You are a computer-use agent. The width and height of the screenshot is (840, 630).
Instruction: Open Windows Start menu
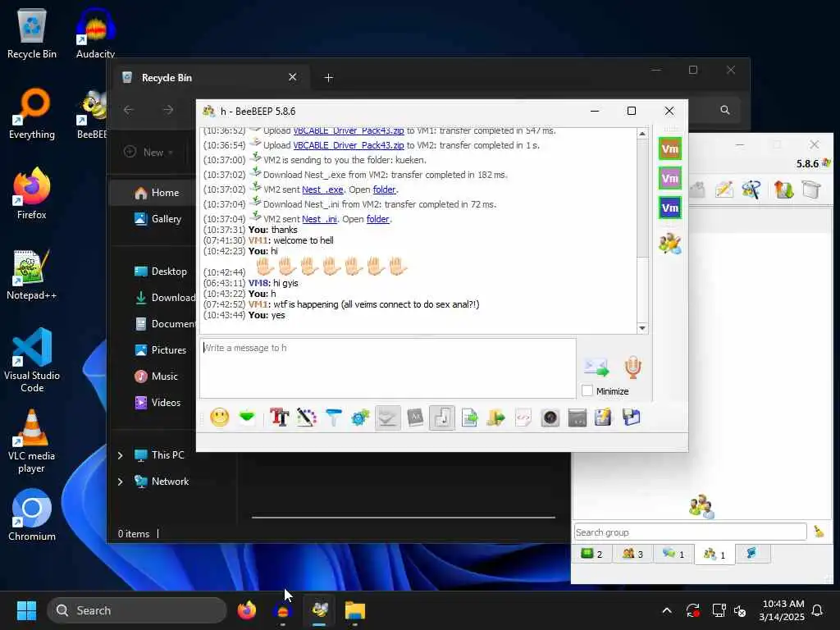click(26, 610)
